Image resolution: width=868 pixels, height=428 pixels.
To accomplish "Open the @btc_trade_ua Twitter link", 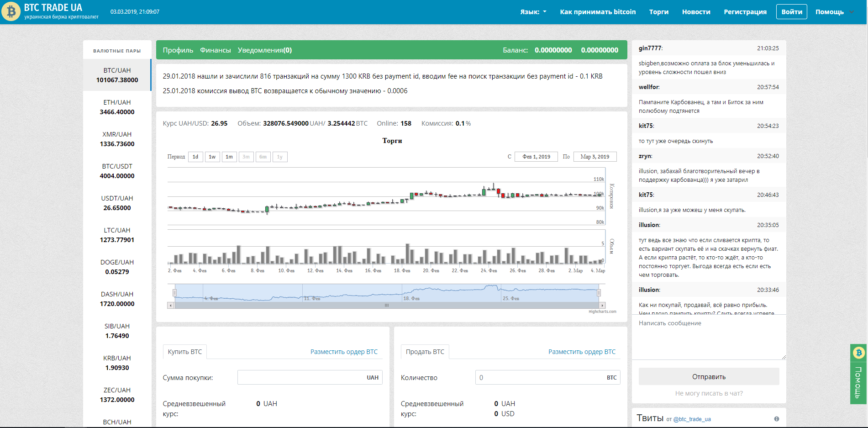I will pos(692,419).
